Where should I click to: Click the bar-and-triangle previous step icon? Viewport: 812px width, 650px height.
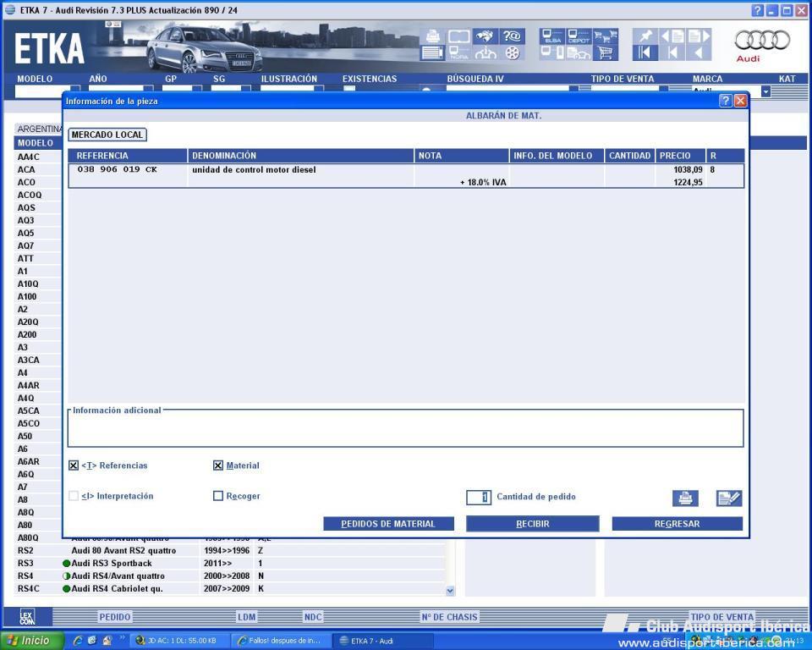pyautogui.click(x=672, y=52)
